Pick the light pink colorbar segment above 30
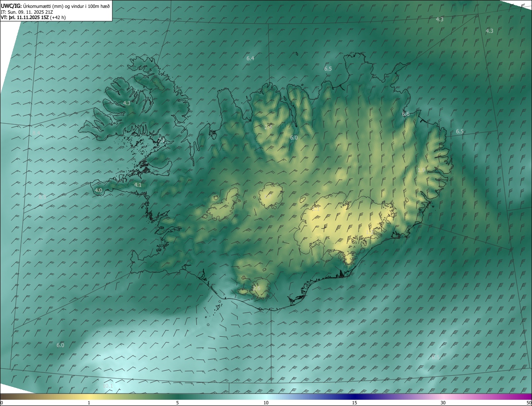Screen dimensions: 532x406 tap(443, 396)
